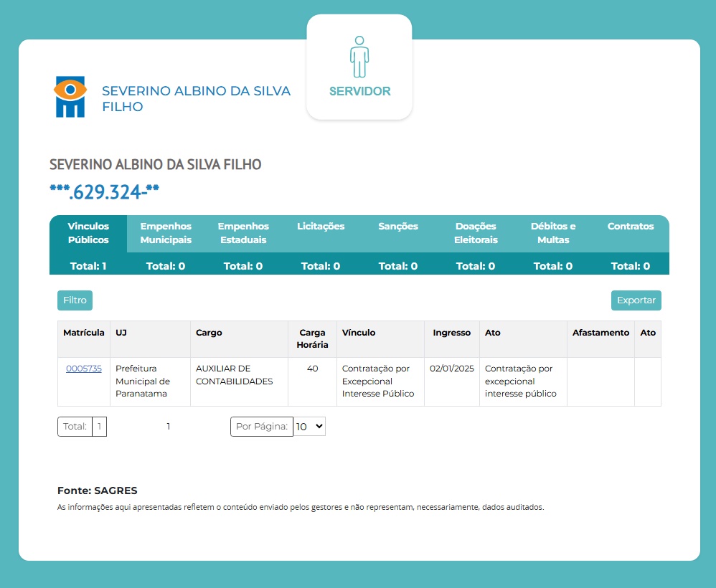Switch to Empenhos Municipais tab
This screenshot has width=716, height=588.
pyautogui.click(x=166, y=233)
